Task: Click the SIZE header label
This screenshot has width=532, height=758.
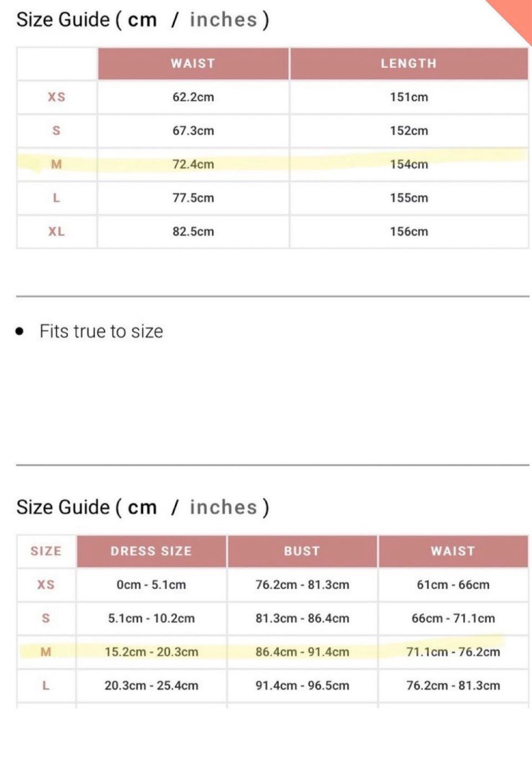Action: 46,551
